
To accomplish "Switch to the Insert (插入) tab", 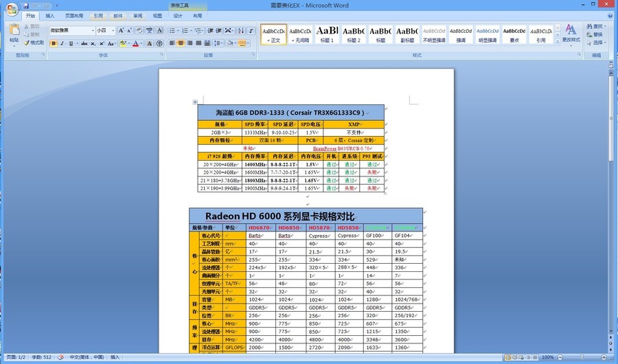I will tap(50, 15).
